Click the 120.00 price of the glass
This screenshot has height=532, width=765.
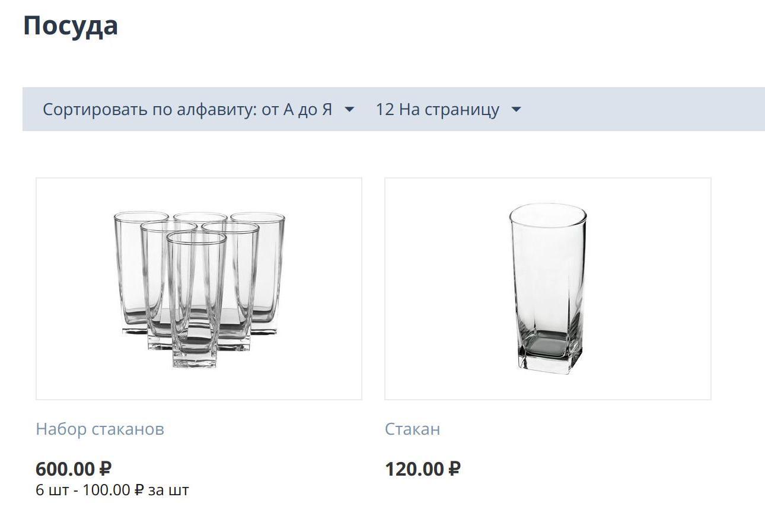[415, 469]
